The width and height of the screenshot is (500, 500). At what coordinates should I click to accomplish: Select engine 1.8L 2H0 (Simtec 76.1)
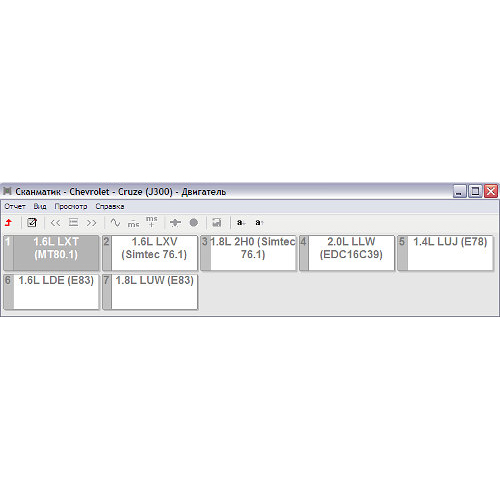tap(249, 253)
